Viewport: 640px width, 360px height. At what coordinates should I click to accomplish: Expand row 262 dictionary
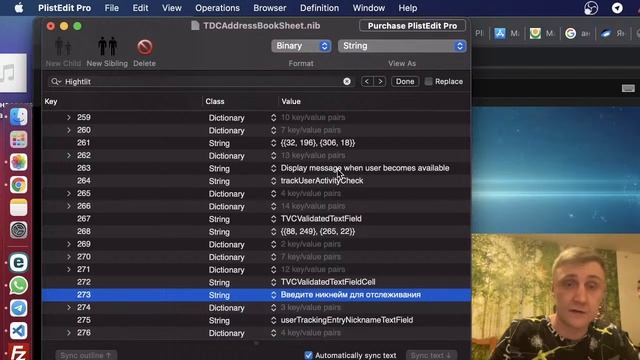pos(69,156)
